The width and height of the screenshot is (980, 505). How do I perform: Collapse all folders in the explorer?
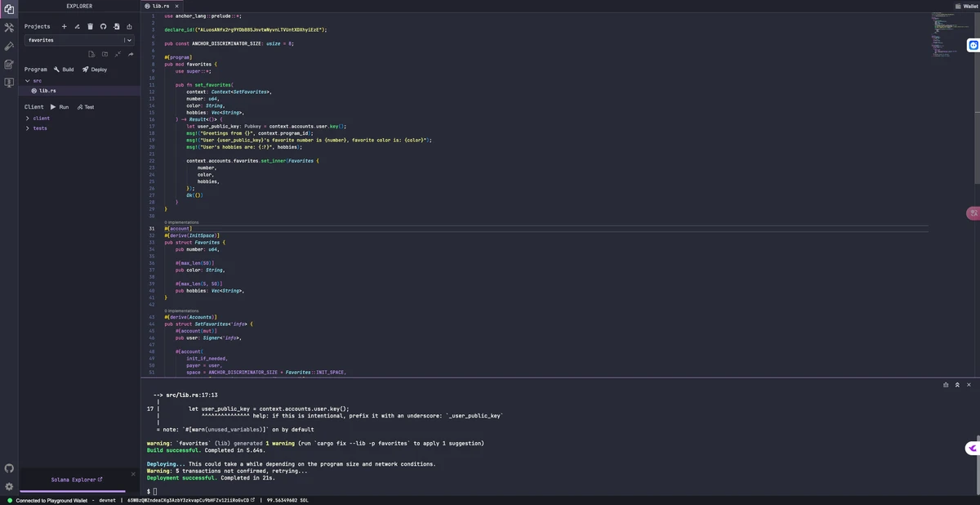118,54
